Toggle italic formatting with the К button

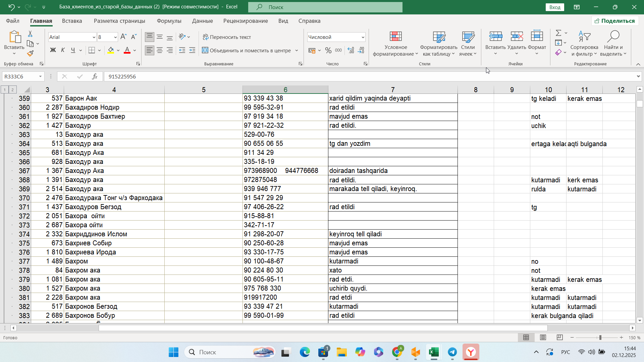[63, 50]
